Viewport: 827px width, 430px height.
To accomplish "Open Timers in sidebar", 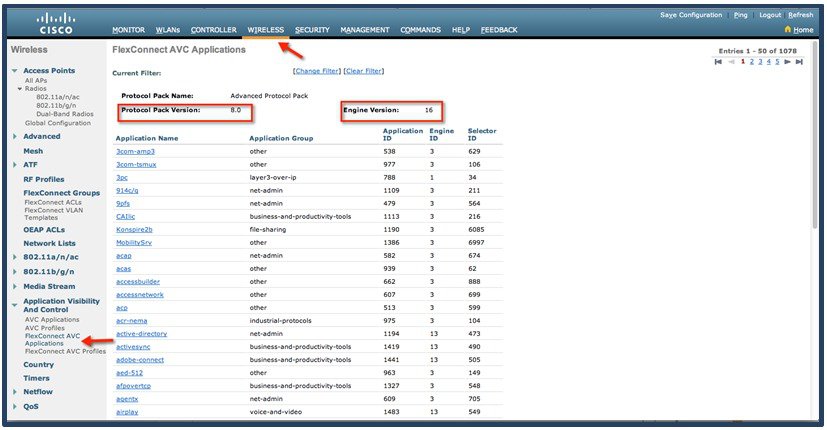I will click(36, 378).
